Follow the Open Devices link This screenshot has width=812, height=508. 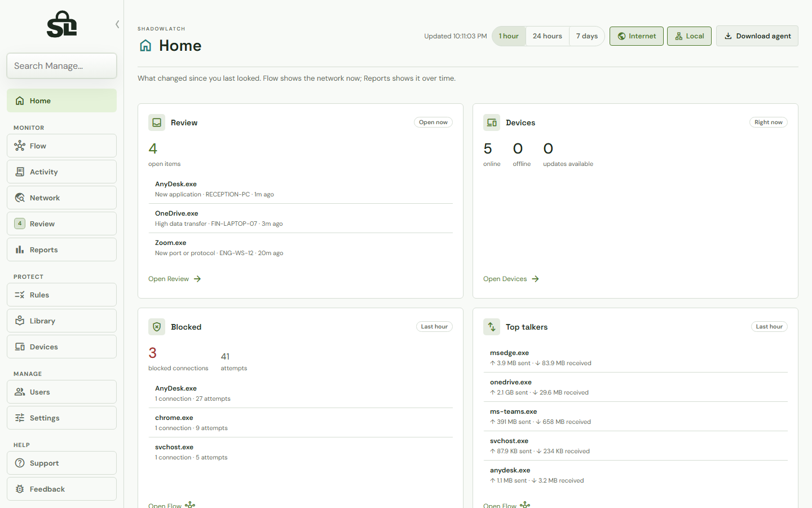511,279
